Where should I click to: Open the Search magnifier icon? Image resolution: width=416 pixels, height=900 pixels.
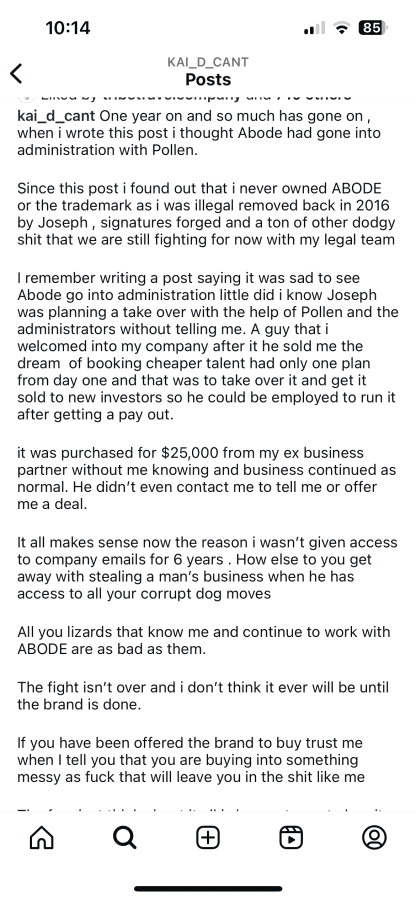pos(125,838)
